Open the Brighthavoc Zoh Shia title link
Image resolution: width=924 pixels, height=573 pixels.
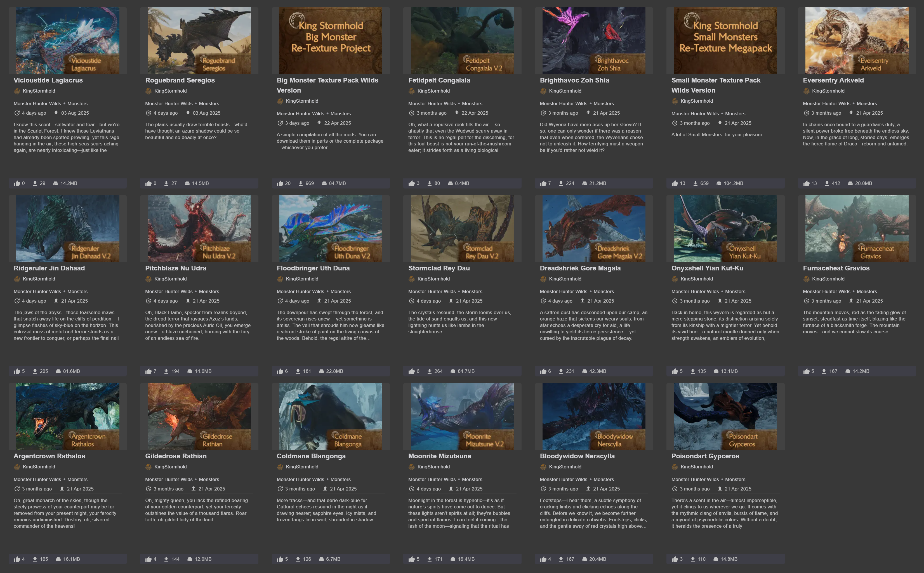(574, 80)
